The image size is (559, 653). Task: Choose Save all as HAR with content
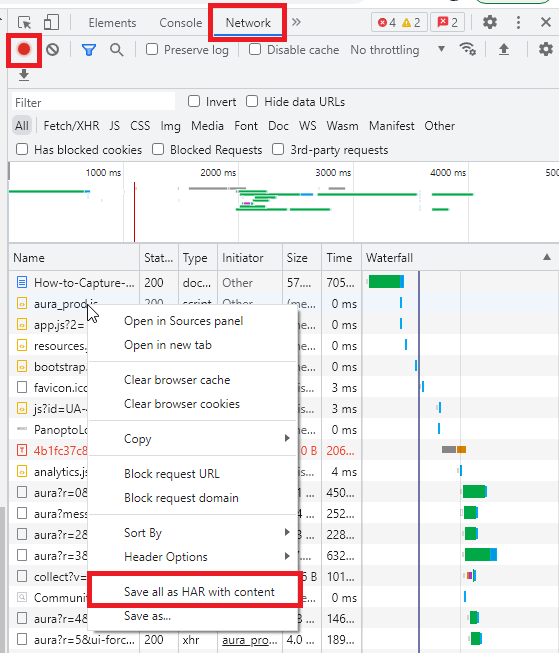(199, 592)
